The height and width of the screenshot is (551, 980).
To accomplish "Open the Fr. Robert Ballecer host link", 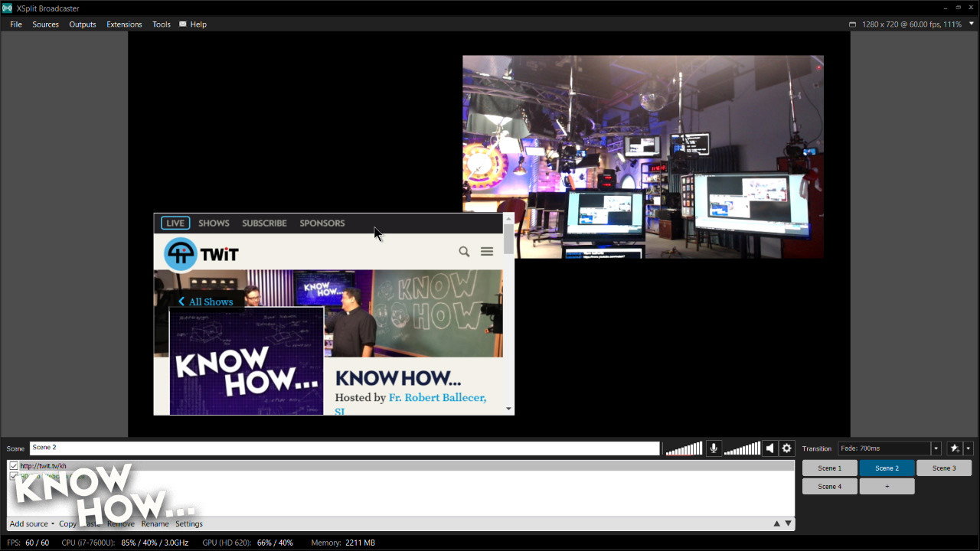I will [437, 398].
